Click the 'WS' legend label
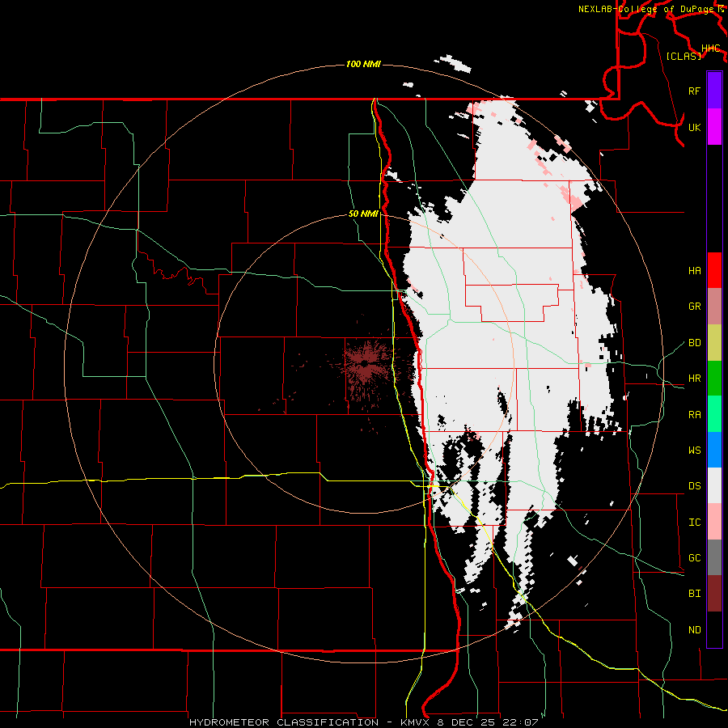728x728 pixels. coord(694,451)
